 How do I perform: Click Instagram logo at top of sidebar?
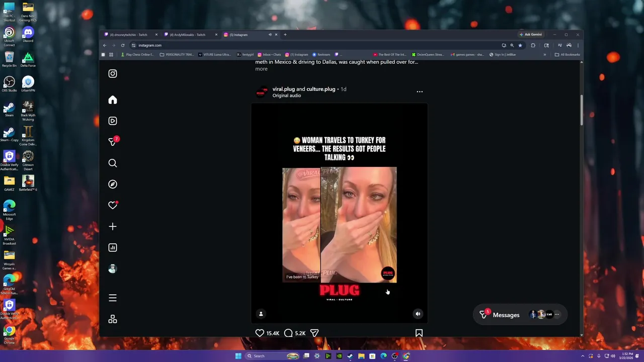point(113,73)
